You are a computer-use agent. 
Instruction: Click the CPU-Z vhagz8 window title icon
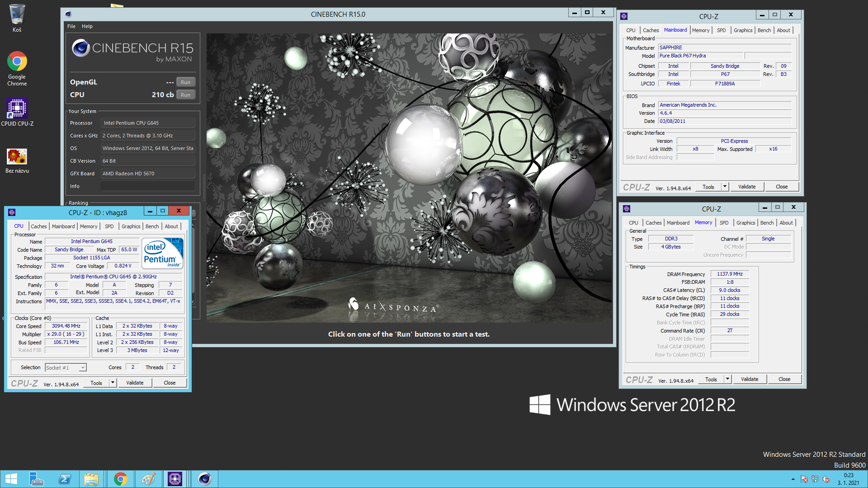click(12, 212)
